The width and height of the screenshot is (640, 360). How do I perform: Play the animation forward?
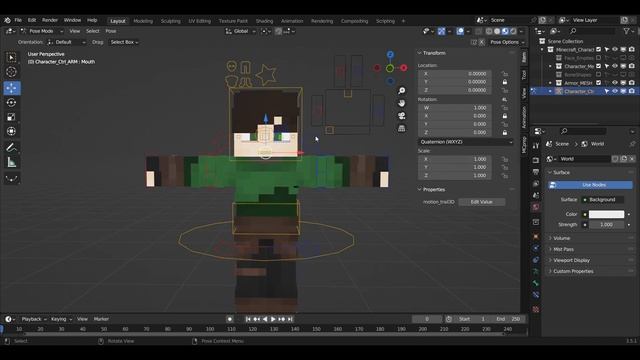pos(273,319)
